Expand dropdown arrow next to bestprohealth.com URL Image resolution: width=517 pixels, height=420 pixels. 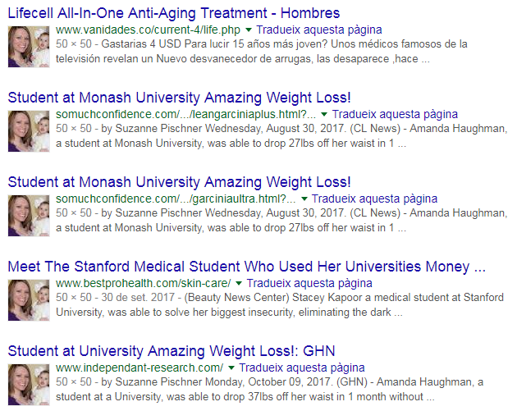pyautogui.click(x=239, y=283)
